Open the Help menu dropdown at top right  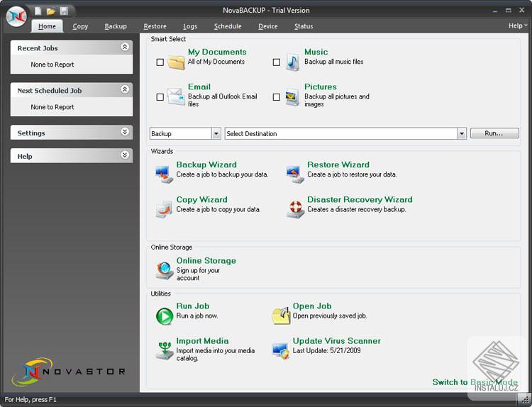518,26
